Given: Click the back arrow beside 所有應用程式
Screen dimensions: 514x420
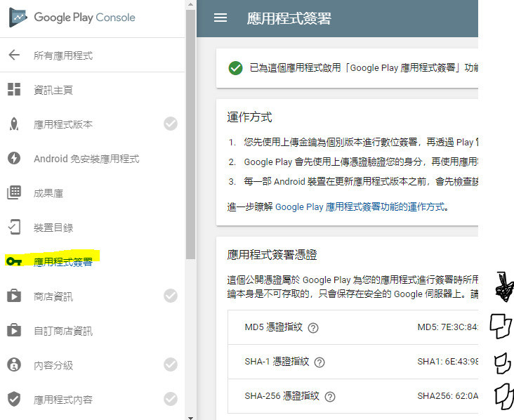Looking at the screenshot, I should coord(14,55).
